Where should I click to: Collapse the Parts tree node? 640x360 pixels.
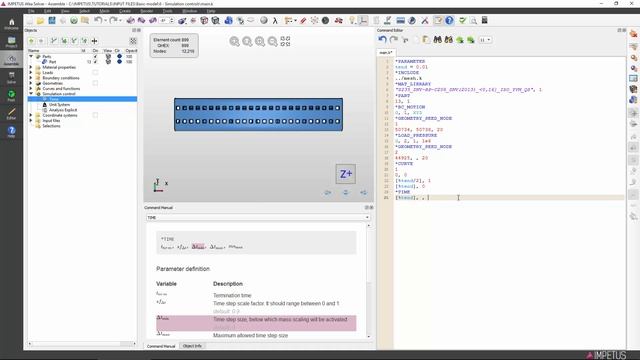pos(31,56)
